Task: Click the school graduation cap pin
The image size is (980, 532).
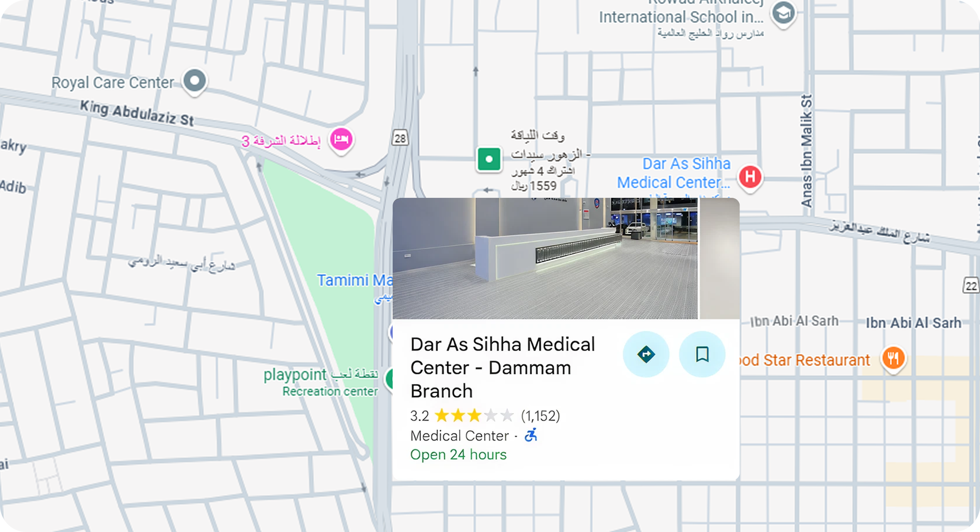Action: click(783, 14)
